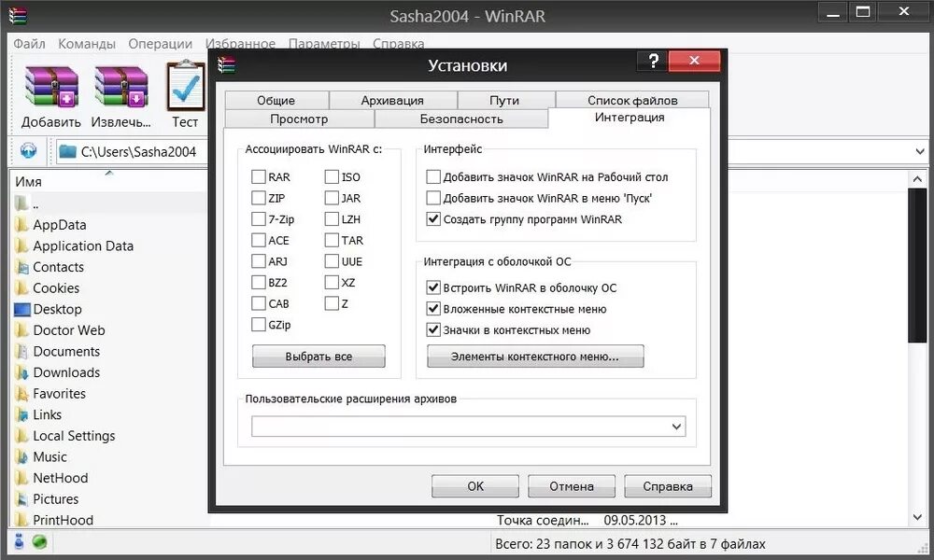Image resolution: width=934 pixels, height=560 pixels.
Task: Click the Отмена button
Action: tap(572, 486)
